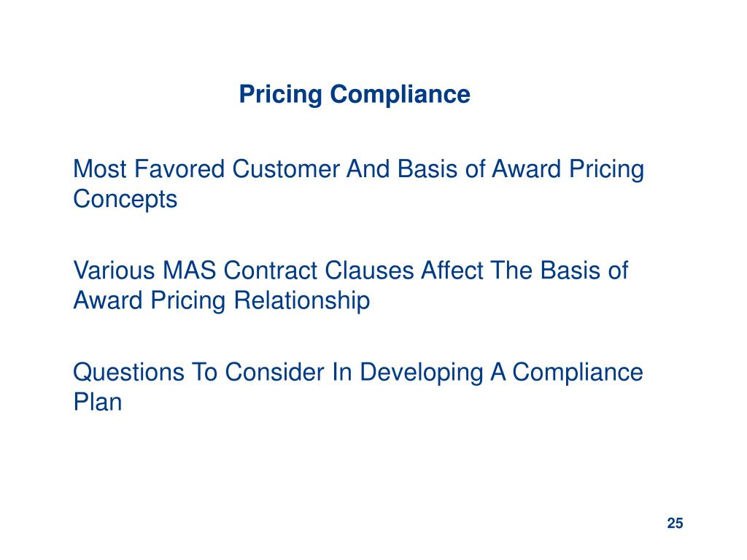Click the word Affect
The height and width of the screenshot is (560, 747).
point(452,271)
